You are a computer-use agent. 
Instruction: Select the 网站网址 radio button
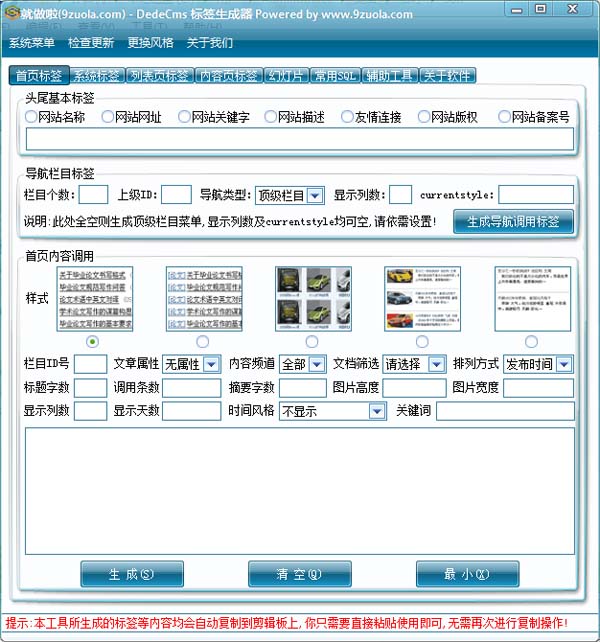tap(107, 117)
